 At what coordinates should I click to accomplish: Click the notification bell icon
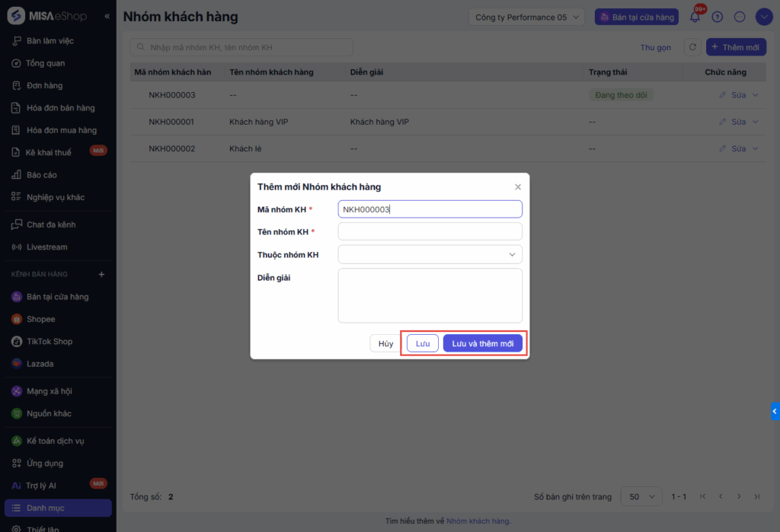[x=695, y=17]
